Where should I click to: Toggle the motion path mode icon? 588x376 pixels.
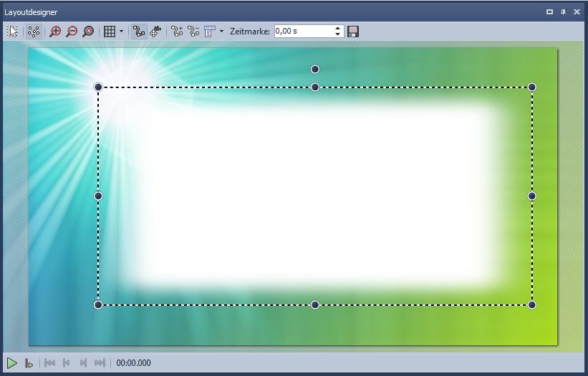[x=139, y=32]
